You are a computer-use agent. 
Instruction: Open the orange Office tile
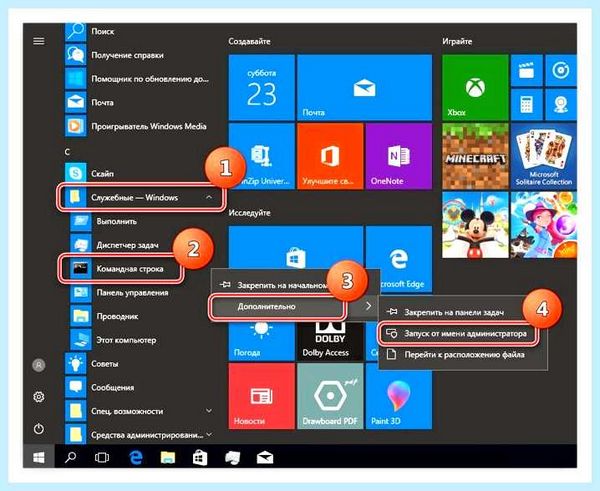[330, 156]
